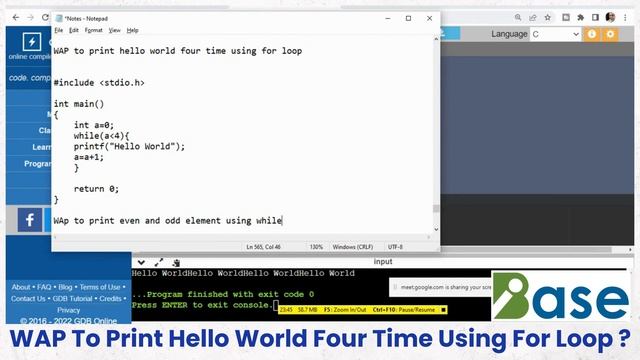Open the GDB Tutorial footer link

[x=72, y=298]
